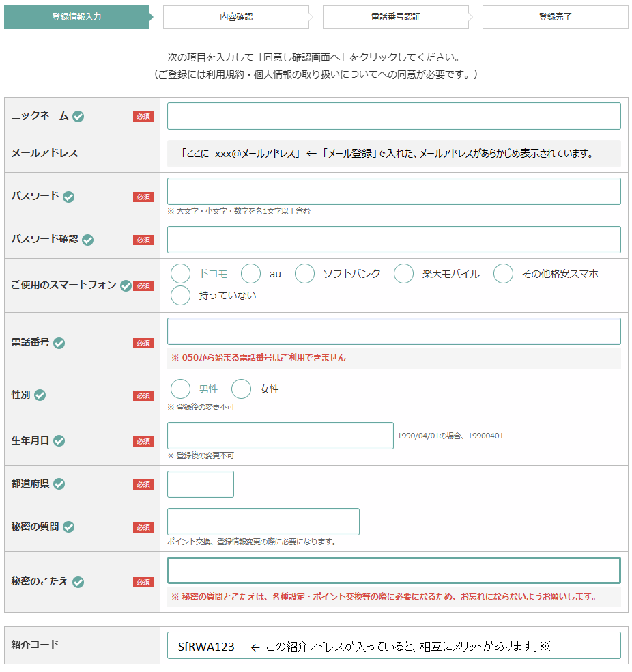Viewport: 632px width, 672px height.
Task: Choose ソフトバンク as smartphone carrier
Action: [x=305, y=274]
